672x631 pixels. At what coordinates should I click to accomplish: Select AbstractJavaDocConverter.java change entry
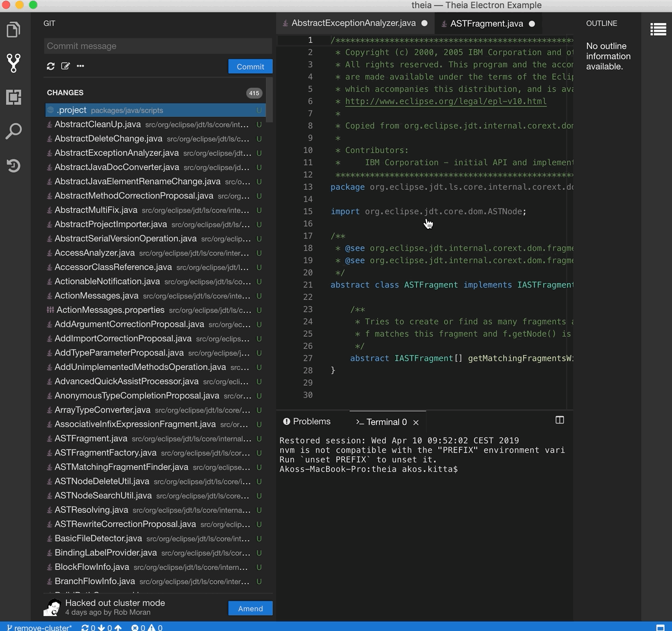(x=155, y=167)
